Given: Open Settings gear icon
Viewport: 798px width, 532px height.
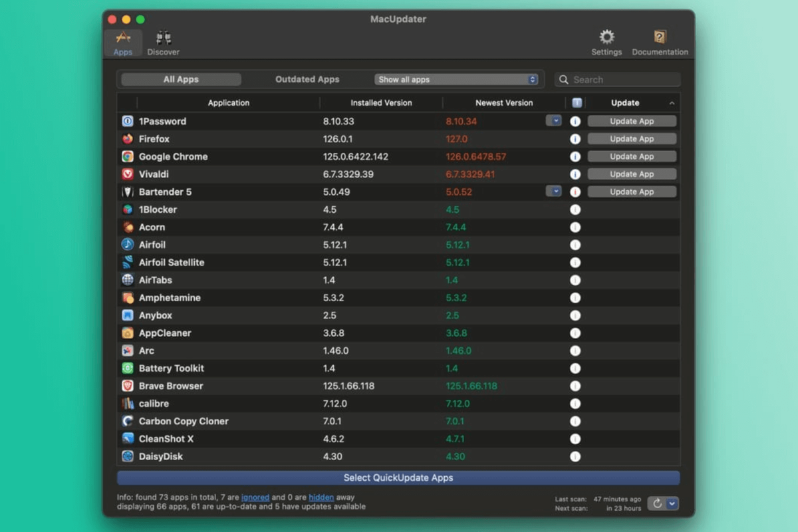Looking at the screenshot, I should [x=606, y=37].
